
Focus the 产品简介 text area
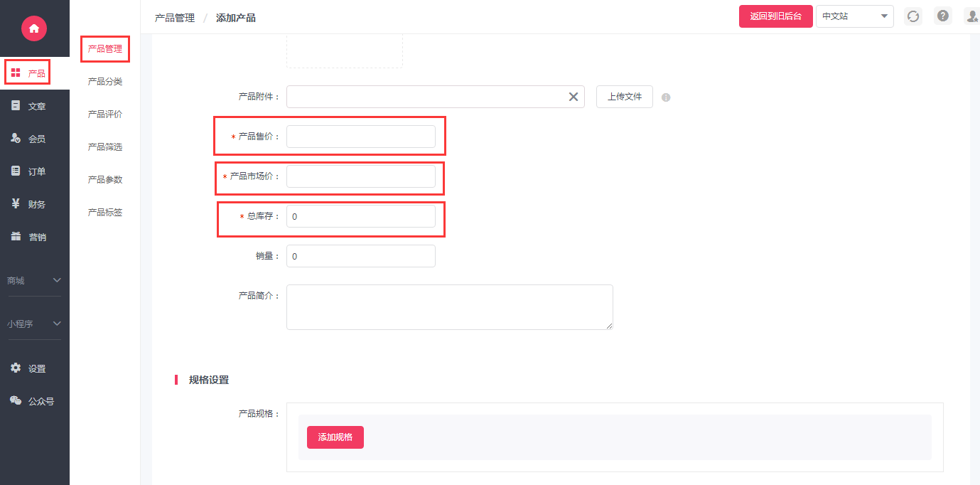449,307
